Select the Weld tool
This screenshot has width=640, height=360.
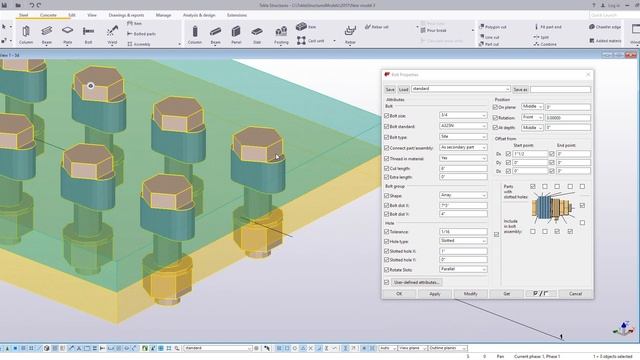pyautogui.click(x=112, y=34)
